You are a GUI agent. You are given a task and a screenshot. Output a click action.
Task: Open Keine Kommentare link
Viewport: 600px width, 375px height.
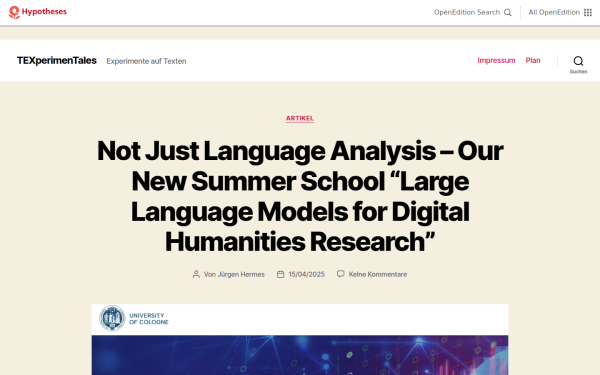378,274
